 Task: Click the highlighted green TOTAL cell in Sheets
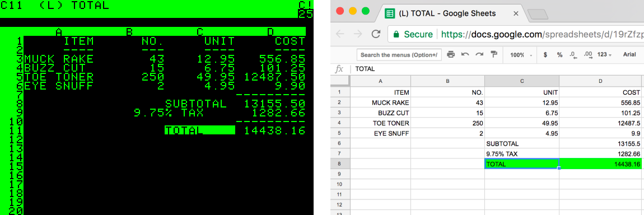(522, 164)
